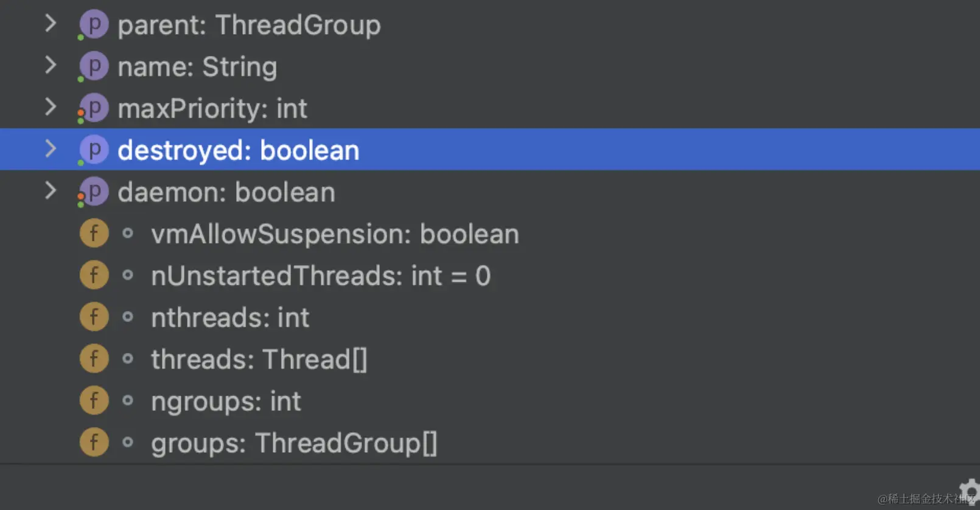Click the property icon beside daemon: boolean
This screenshot has height=510, width=980.
pos(94,192)
